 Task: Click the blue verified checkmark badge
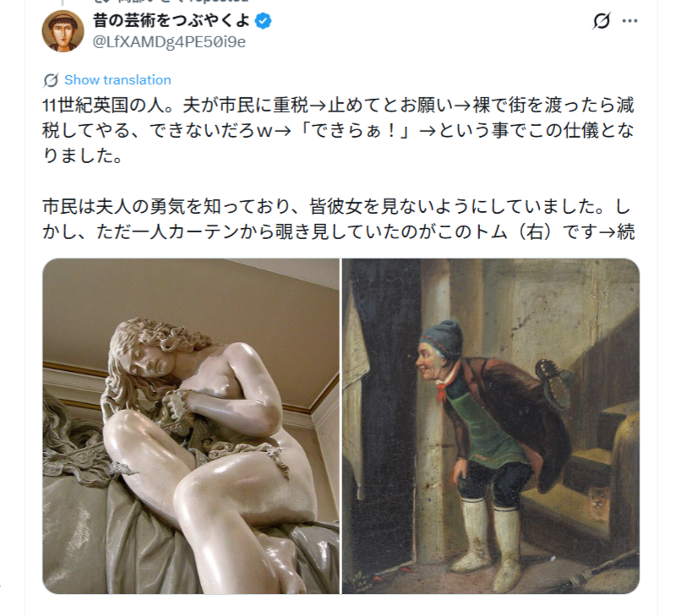click(263, 20)
